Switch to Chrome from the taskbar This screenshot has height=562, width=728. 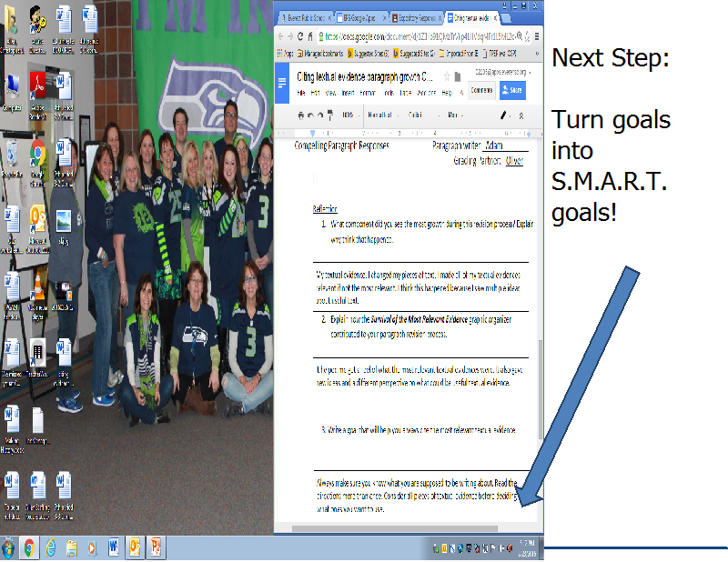pyautogui.click(x=29, y=548)
